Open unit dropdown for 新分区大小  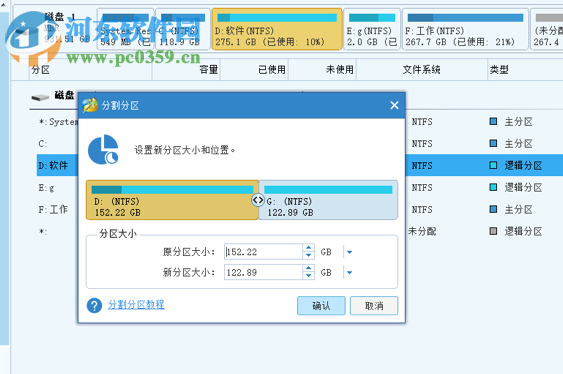[x=349, y=272]
